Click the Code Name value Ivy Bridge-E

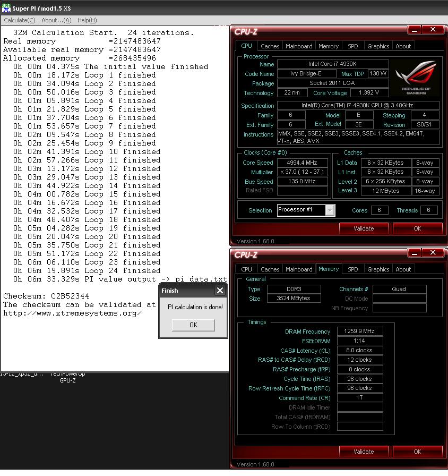(306, 74)
